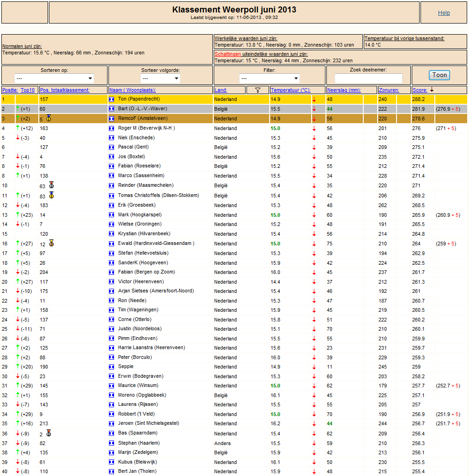Click the medal icon in Reinder (Maasmechelen) row

point(52,185)
